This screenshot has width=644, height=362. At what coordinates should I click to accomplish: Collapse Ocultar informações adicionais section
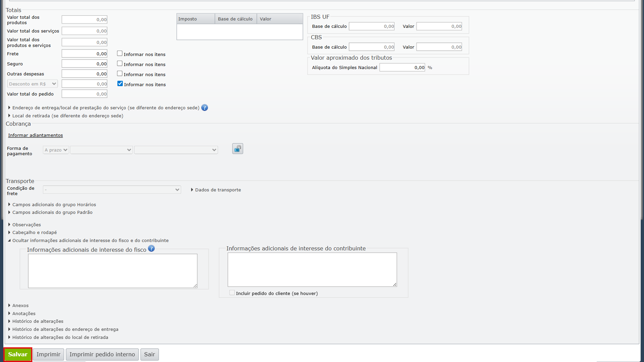pyautogui.click(x=90, y=240)
